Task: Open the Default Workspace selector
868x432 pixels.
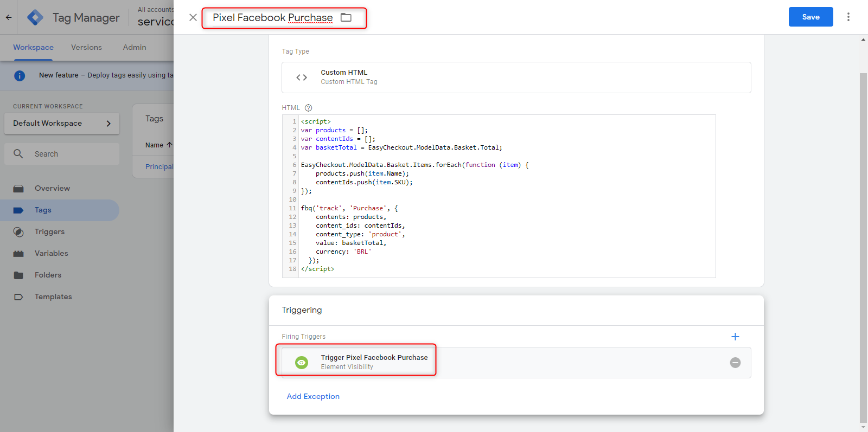Action: [x=62, y=124]
